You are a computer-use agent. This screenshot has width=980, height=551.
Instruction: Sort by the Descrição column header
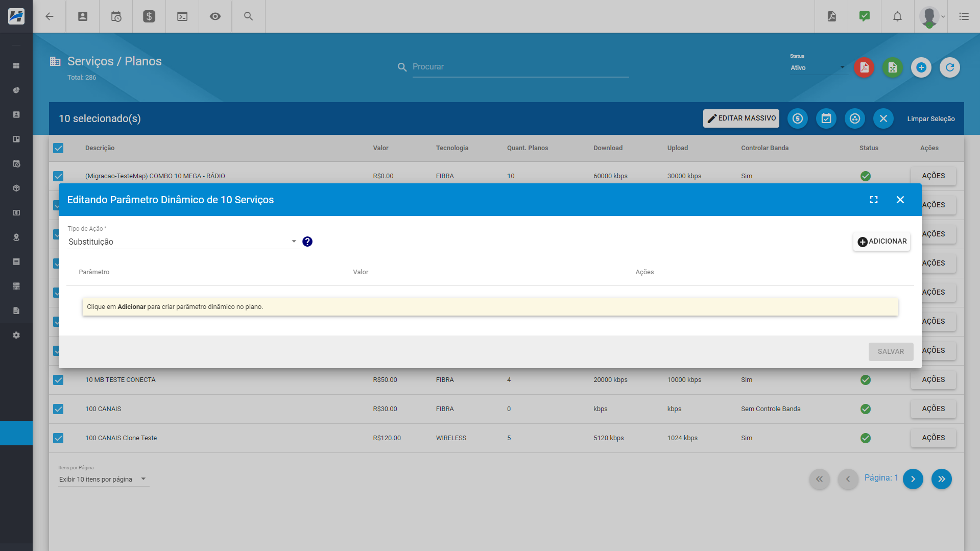(x=100, y=148)
